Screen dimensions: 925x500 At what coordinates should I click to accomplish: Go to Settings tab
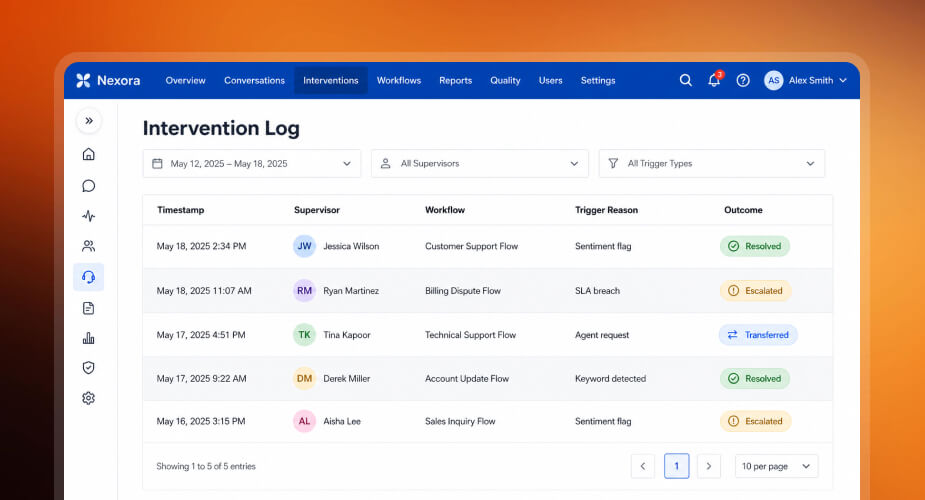point(598,80)
